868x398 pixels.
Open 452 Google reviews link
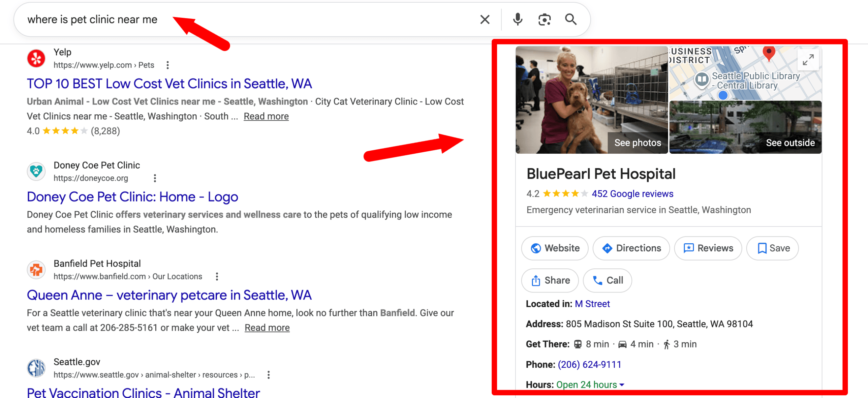coord(632,194)
